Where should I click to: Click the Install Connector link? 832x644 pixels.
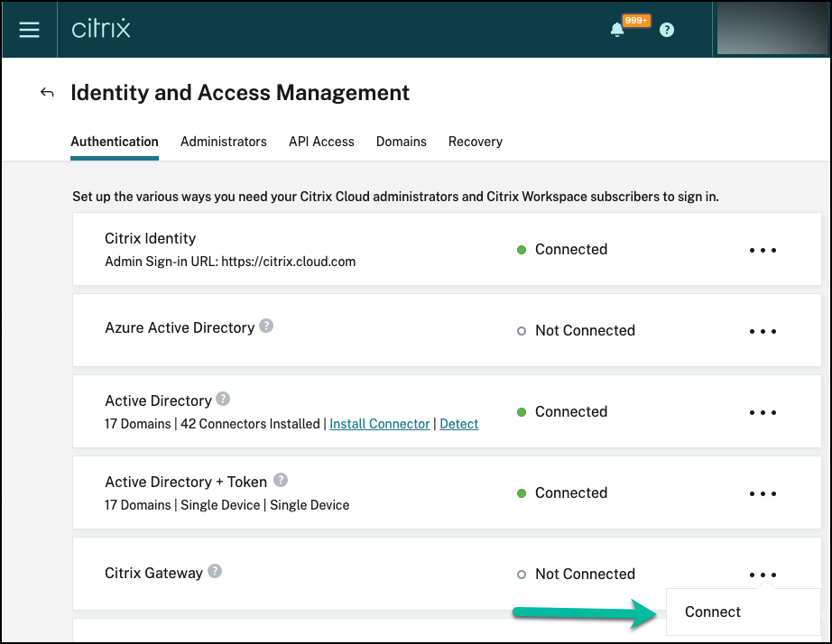click(380, 424)
